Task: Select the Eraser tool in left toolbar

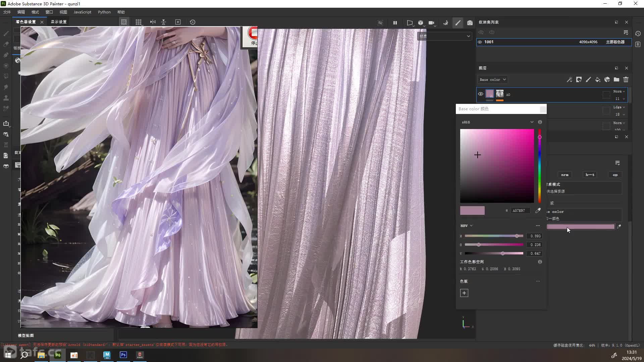Action: click(x=6, y=44)
